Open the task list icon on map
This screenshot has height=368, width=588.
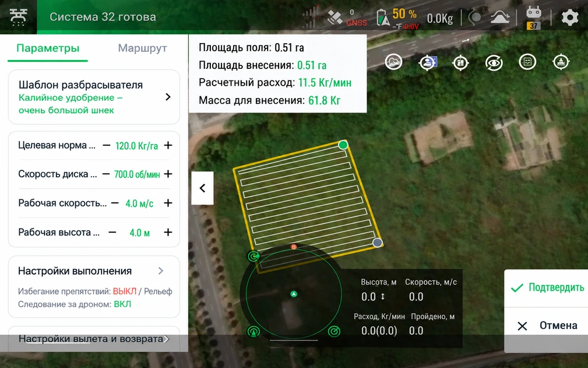tap(527, 62)
